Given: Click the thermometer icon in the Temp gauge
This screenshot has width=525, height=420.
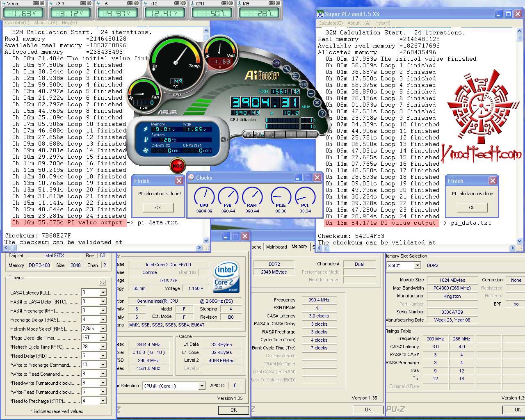Looking at the screenshot, I should tap(155, 68).
